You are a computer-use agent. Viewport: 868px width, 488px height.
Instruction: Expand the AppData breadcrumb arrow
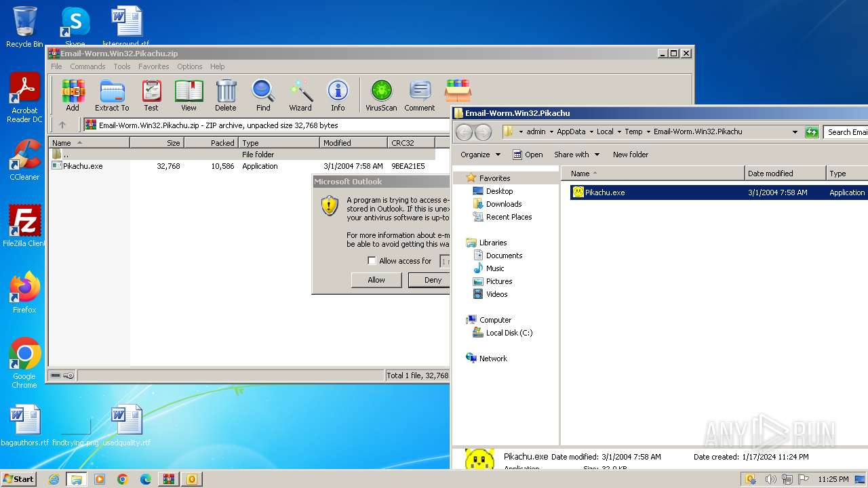click(x=591, y=132)
